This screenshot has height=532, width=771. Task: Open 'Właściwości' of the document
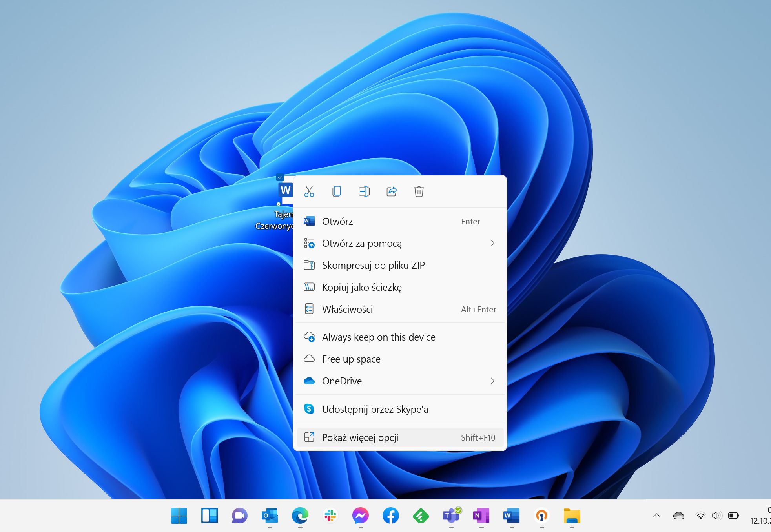pyautogui.click(x=347, y=309)
